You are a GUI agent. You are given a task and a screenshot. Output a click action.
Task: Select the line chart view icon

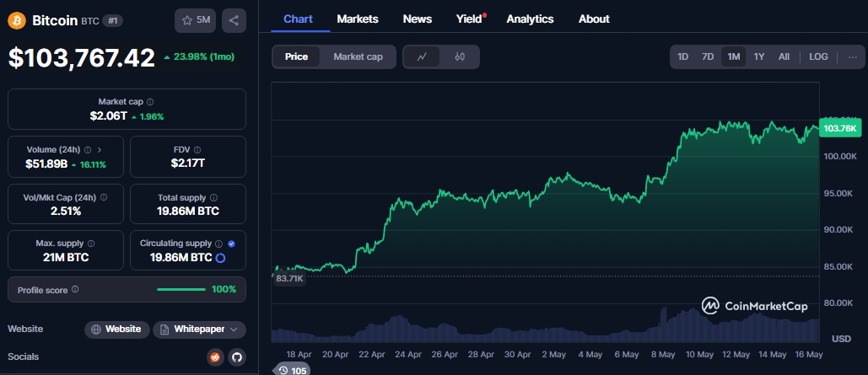click(x=422, y=56)
